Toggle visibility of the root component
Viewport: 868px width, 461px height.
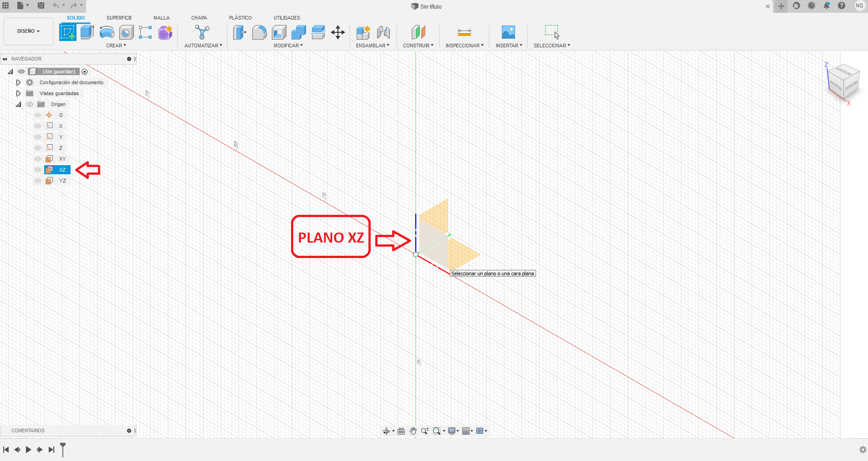pyautogui.click(x=21, y=71)
